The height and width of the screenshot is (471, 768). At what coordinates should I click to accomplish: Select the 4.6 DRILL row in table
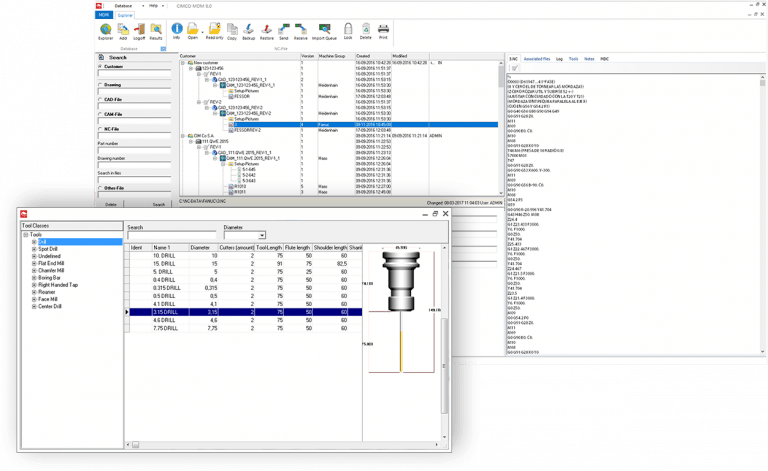click(165, 320)
